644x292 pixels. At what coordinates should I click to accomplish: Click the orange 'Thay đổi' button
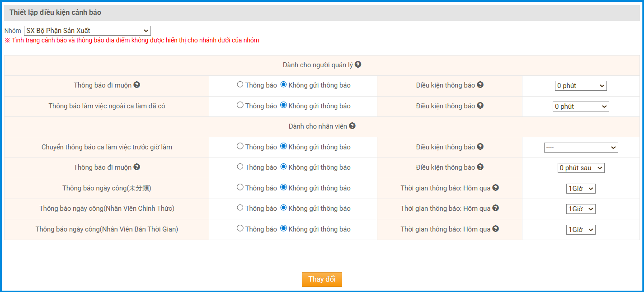(x=322, y=279)
